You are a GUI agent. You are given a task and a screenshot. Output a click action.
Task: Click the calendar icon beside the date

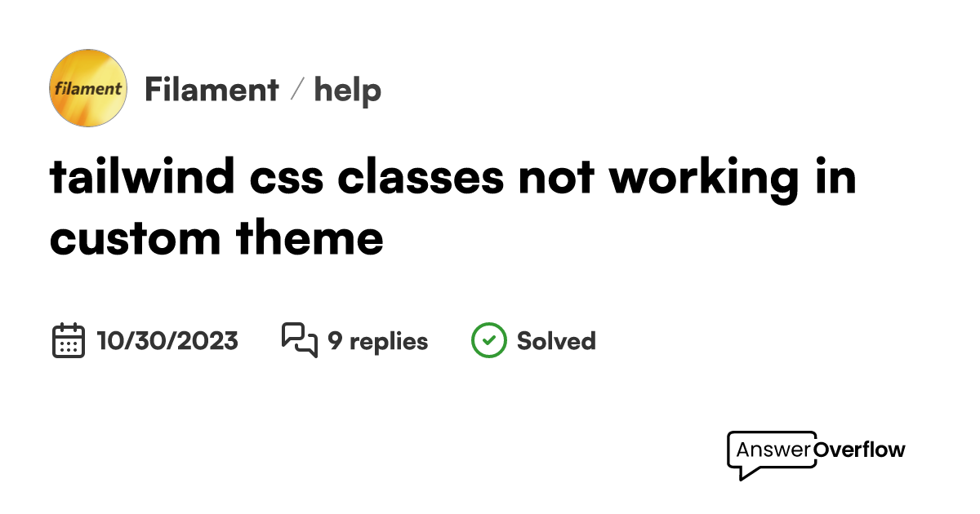(x=69, y=340)
